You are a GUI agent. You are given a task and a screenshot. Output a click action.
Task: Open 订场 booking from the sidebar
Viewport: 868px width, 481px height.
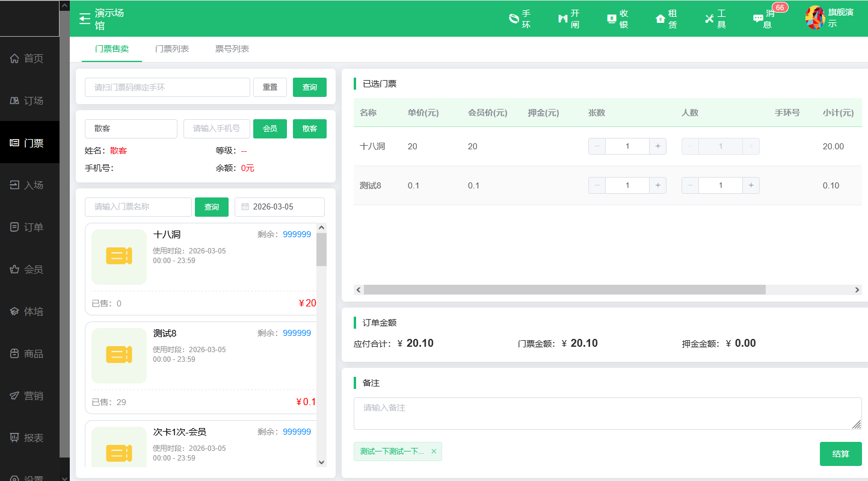coord(29,101)
